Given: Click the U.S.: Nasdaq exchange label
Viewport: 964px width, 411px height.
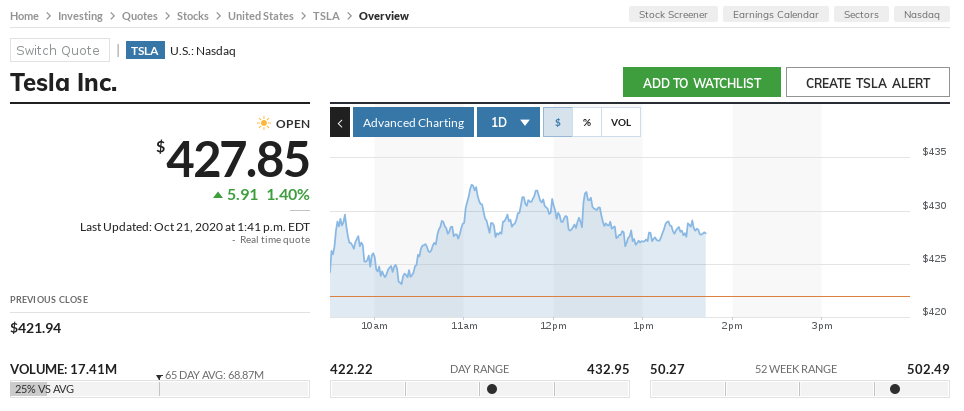Looking at the screenshot, I should (203, 51).
